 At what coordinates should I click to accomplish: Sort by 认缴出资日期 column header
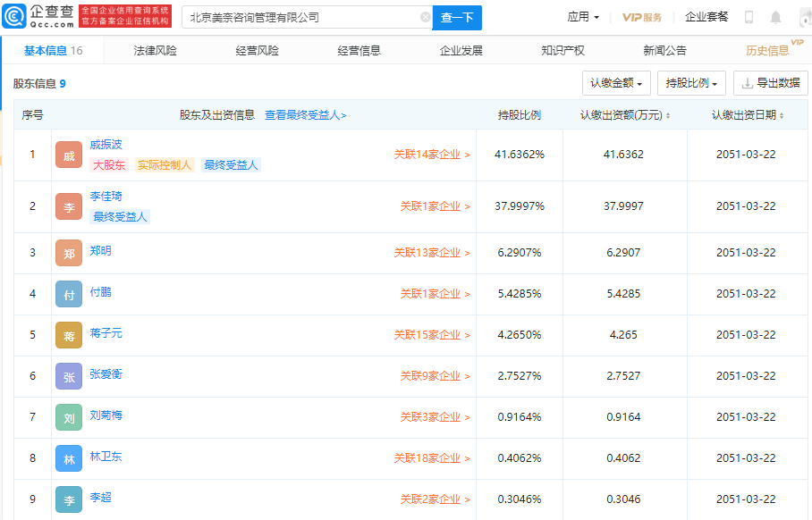(749, 115)
